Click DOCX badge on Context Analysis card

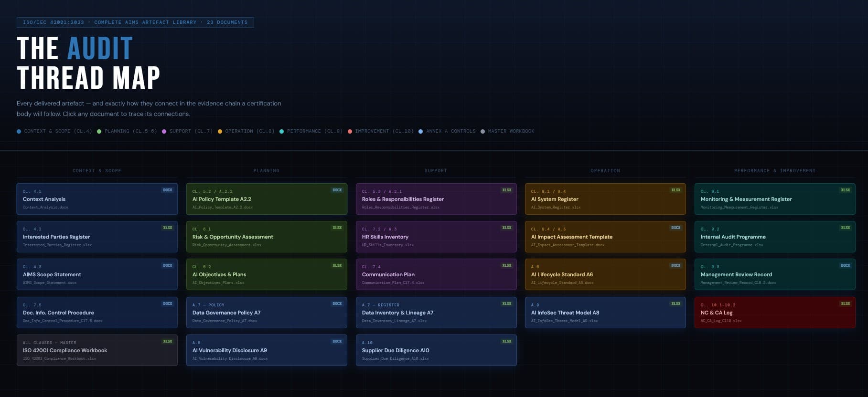[x=167, y=190]
